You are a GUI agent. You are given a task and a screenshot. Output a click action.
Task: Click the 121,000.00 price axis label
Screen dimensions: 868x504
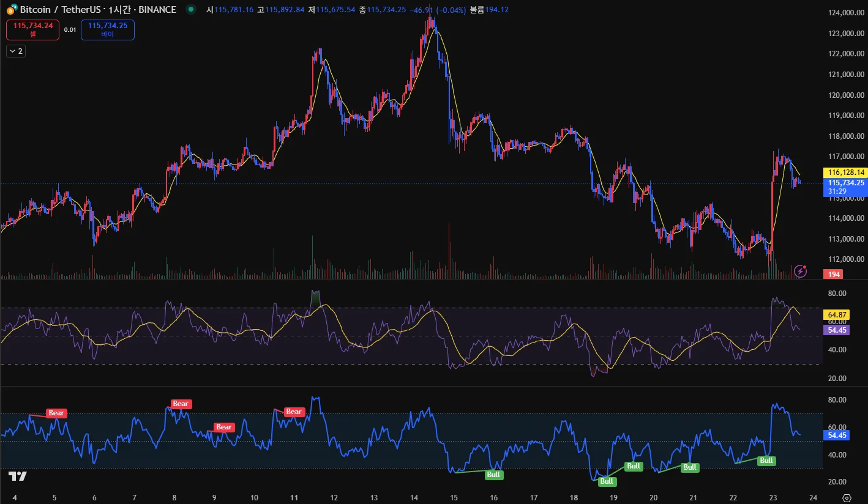tap(845, 75)
